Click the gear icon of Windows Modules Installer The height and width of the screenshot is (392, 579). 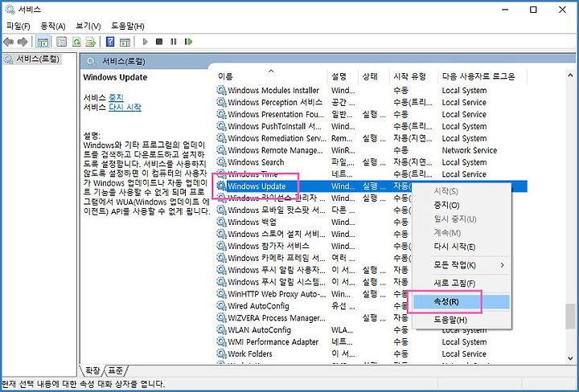[x=221, y=90]
